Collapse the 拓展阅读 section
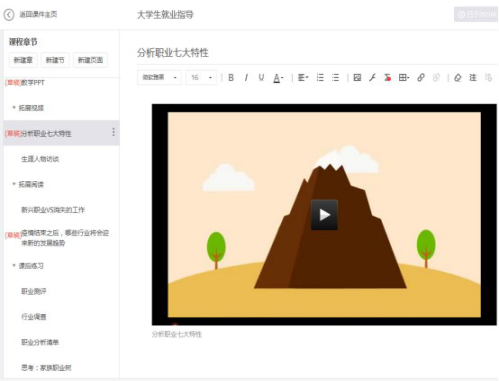This screenshot has height=381, width=499. pos(14,184)
